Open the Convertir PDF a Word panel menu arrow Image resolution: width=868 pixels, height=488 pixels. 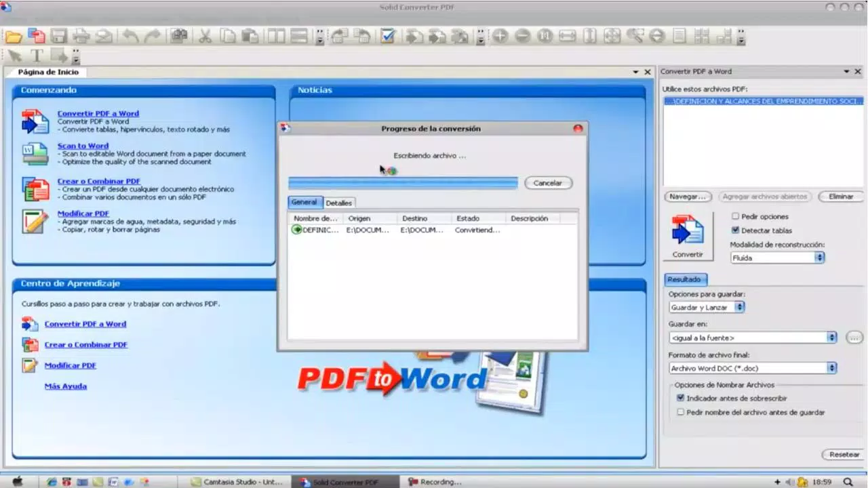[x=847, y=71]
